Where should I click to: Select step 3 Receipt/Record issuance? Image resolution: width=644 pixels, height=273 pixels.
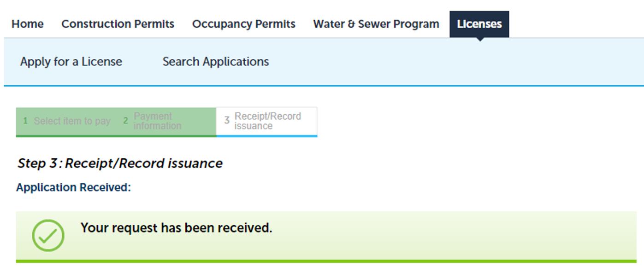coord(266,121)
